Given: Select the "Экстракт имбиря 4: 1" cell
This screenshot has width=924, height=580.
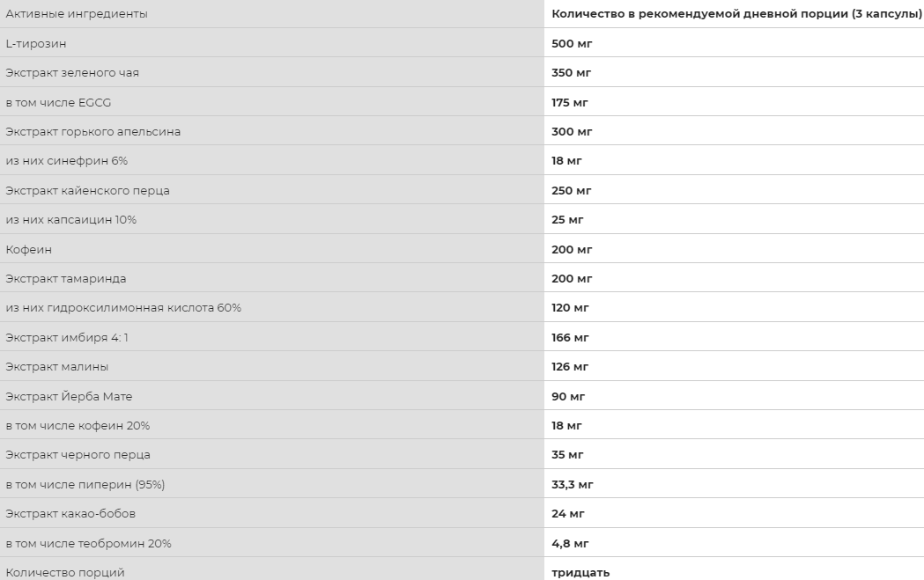Looking at the screenshot, I should click(x=67, y=337).
